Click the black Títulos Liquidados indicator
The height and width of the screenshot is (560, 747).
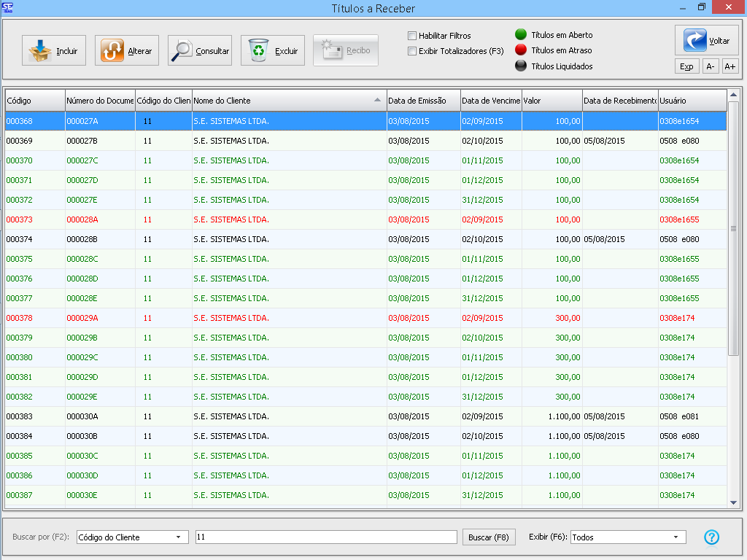tap(521, 66)
